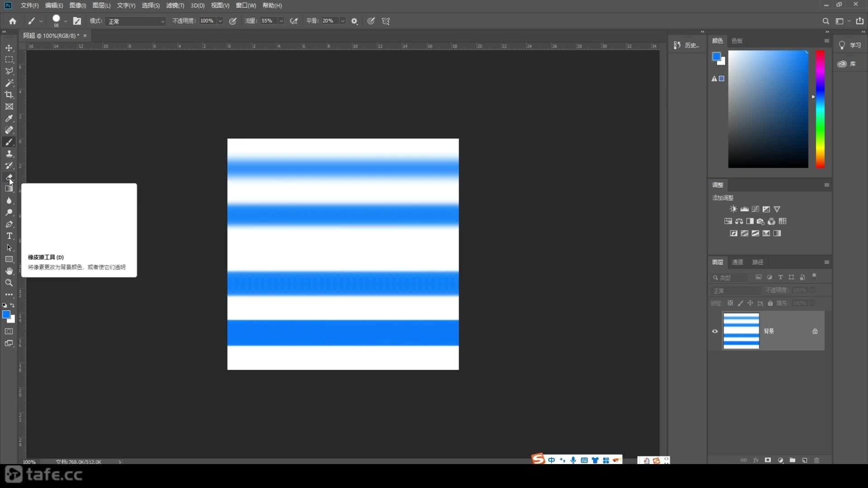
Task: Open the 图像(I) menu
Action: click(78, 5)
